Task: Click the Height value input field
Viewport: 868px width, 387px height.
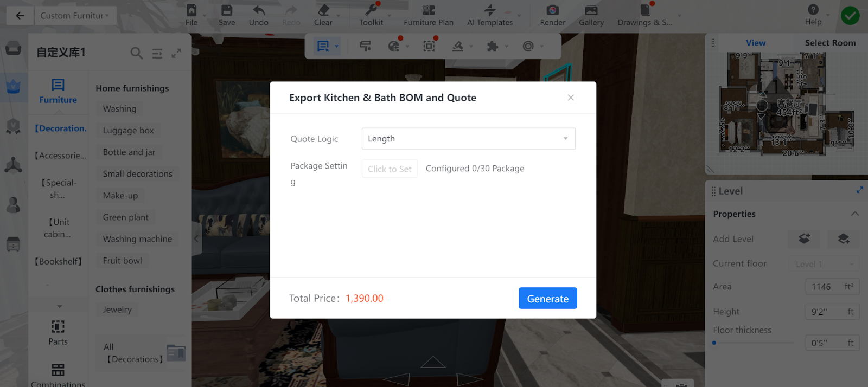Action: tap(832, 312)
